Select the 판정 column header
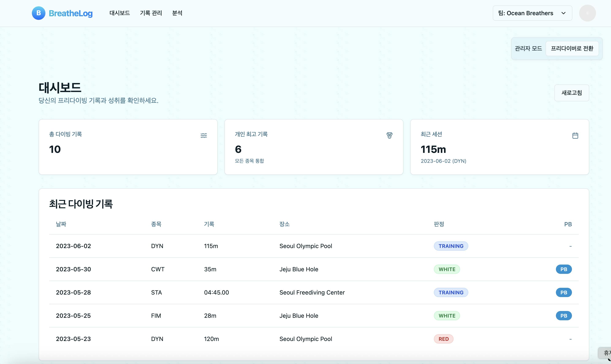Screen dimensions: 611x364 coord(439,224)
